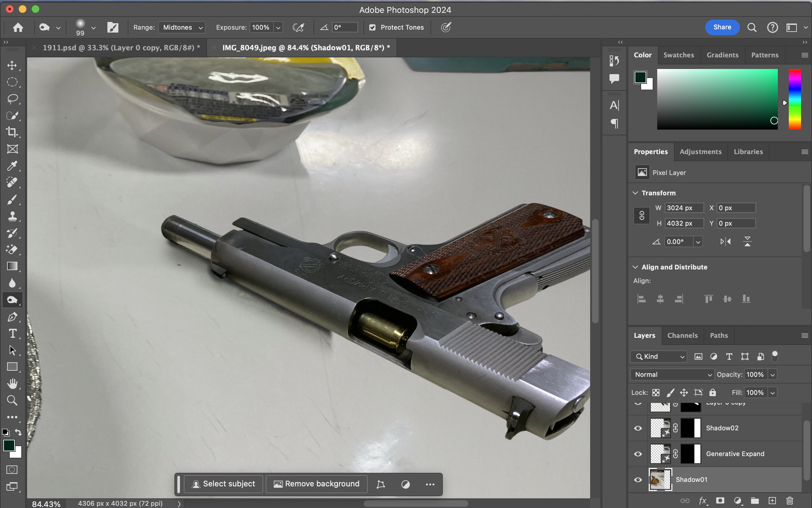Open the 1911.psd document tab
Image resolution: width=812 pixels, height=508 pixels.
[x=121, y=48]
